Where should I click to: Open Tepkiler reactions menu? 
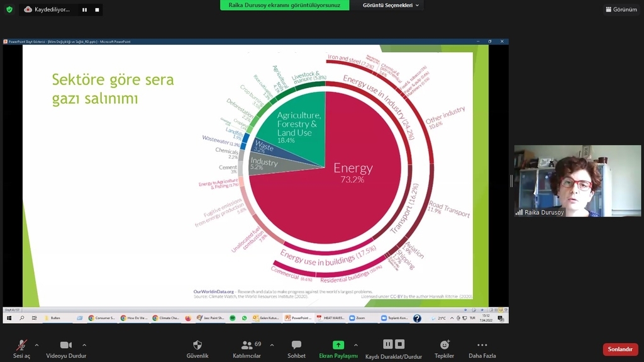[444, 346]
